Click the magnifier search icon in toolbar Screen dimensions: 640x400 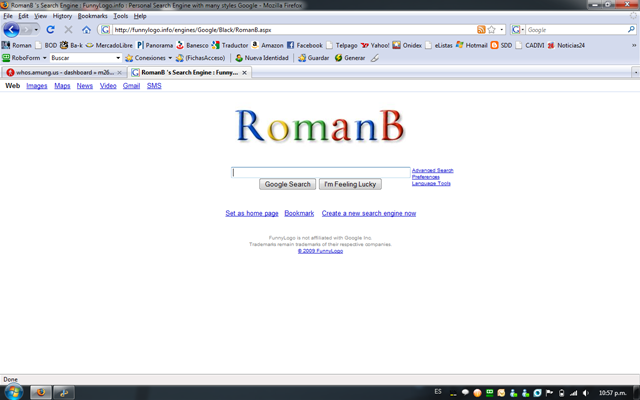(631, 29)
